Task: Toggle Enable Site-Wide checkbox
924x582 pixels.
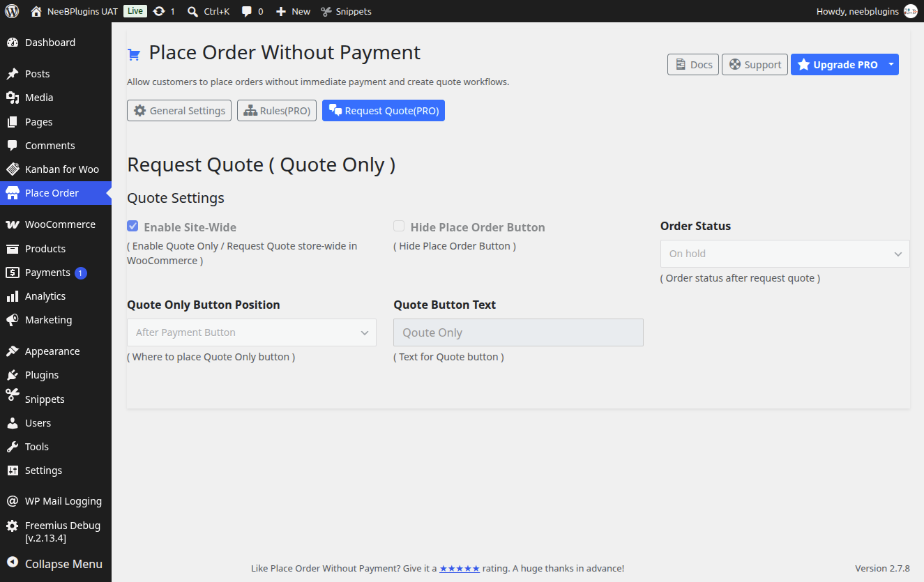Action: pyautogui.click(x=132, y=226)
